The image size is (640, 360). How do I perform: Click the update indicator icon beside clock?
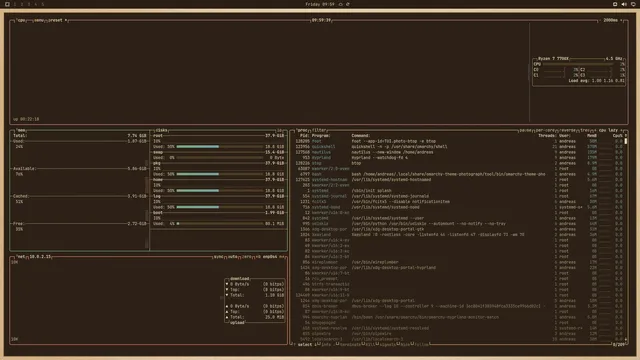click(348, 4)
